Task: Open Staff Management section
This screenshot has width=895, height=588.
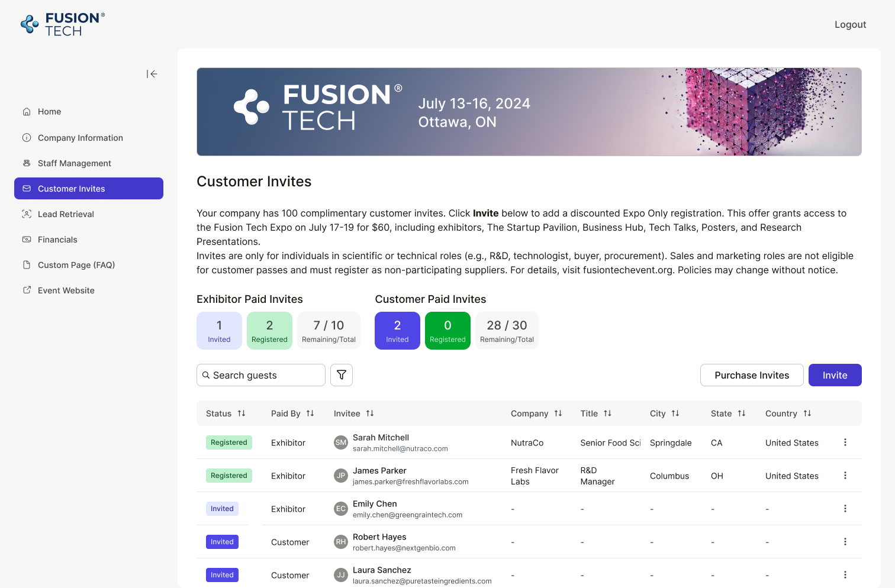Action: [x=89, y=163]
